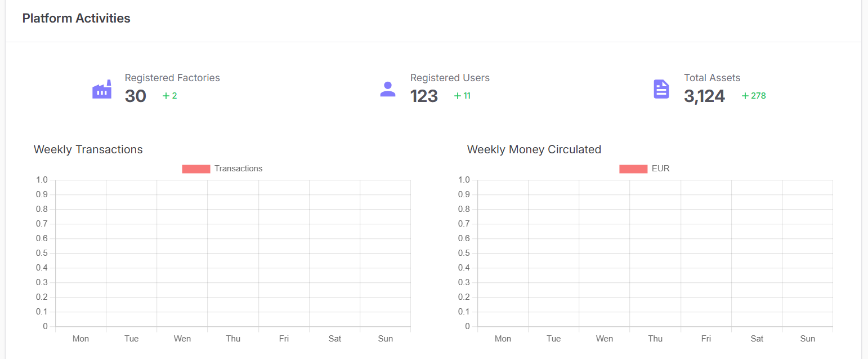Hide the Transactions dataset via legend label

pyautogui.click(x=238, y=169)
